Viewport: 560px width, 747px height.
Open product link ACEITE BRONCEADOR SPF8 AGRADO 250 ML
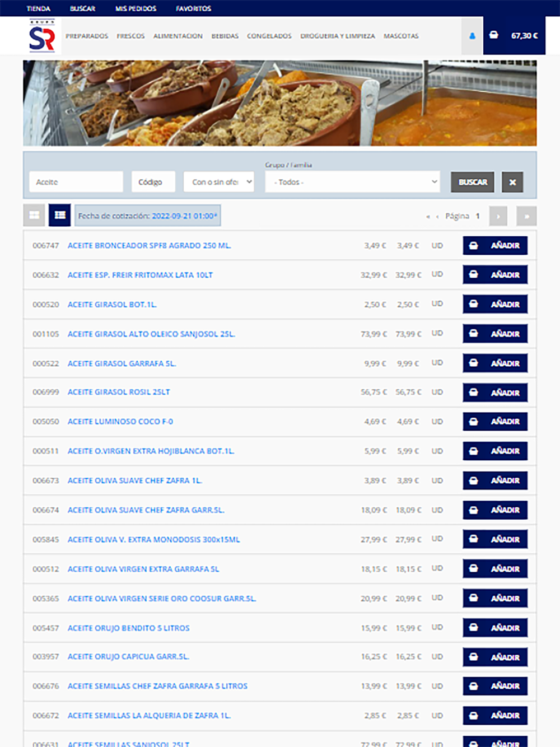(149, 245)
